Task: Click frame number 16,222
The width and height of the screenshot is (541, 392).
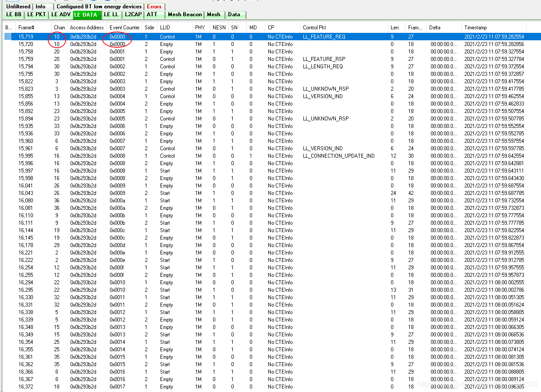Action: 25,260
